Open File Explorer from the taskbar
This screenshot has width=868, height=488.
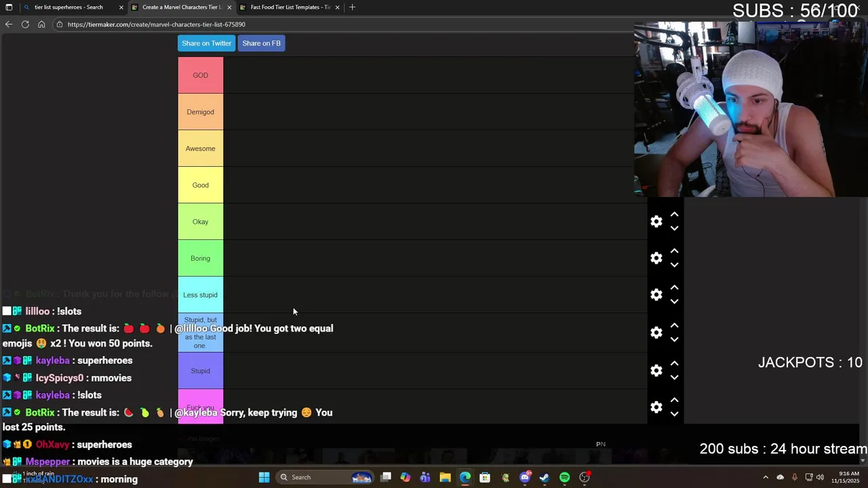click(x=445, y=477)
